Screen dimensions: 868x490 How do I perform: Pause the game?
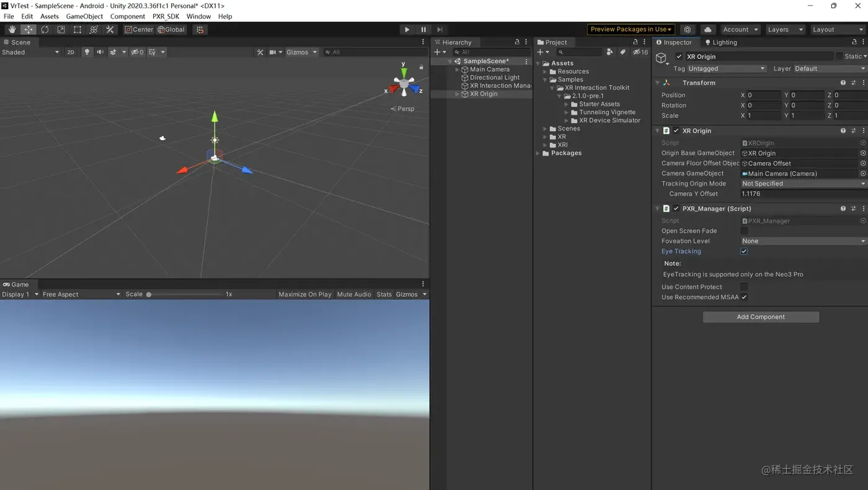[423, 29]
